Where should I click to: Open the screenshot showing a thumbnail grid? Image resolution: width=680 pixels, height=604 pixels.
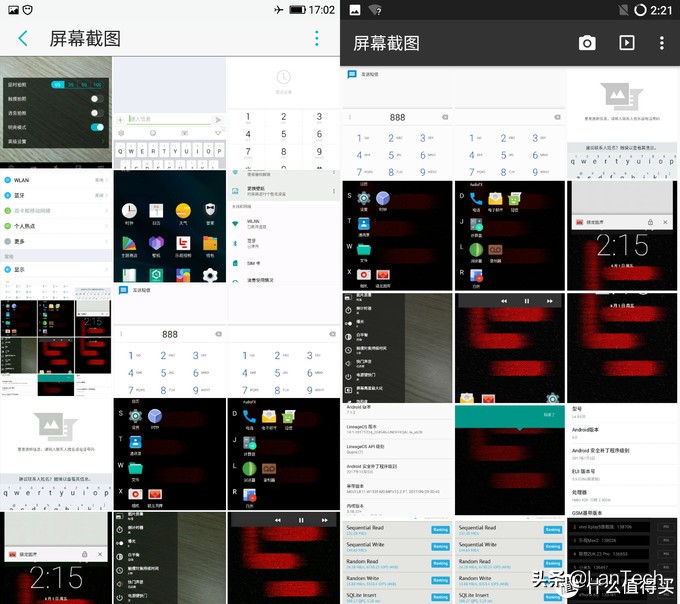click(x=56, y=340)
